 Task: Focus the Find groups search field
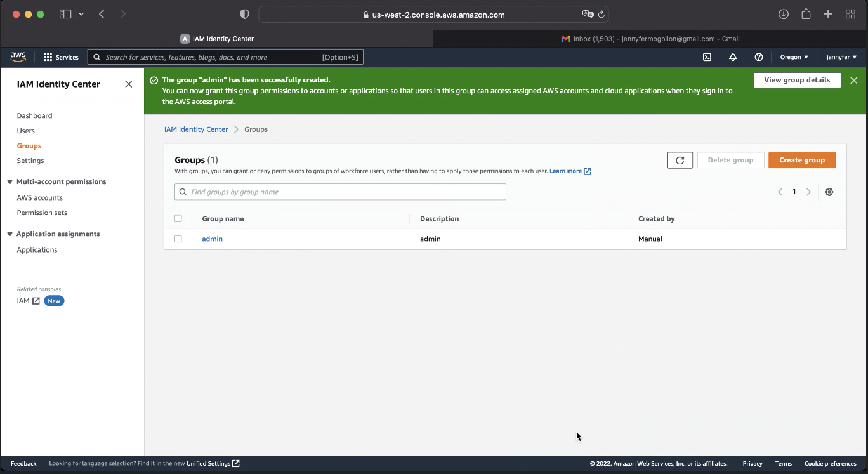340,192
